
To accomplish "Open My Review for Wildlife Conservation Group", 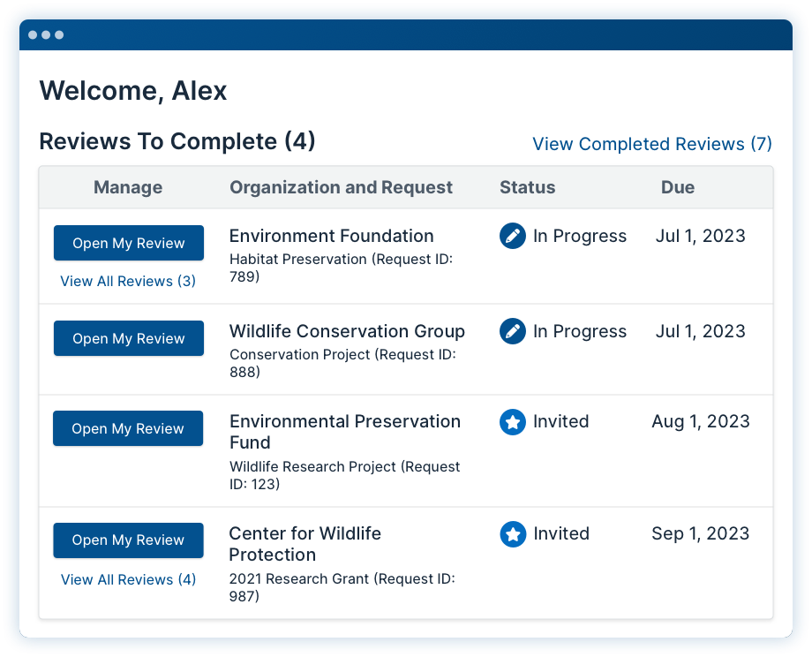I will click(129, 338).
